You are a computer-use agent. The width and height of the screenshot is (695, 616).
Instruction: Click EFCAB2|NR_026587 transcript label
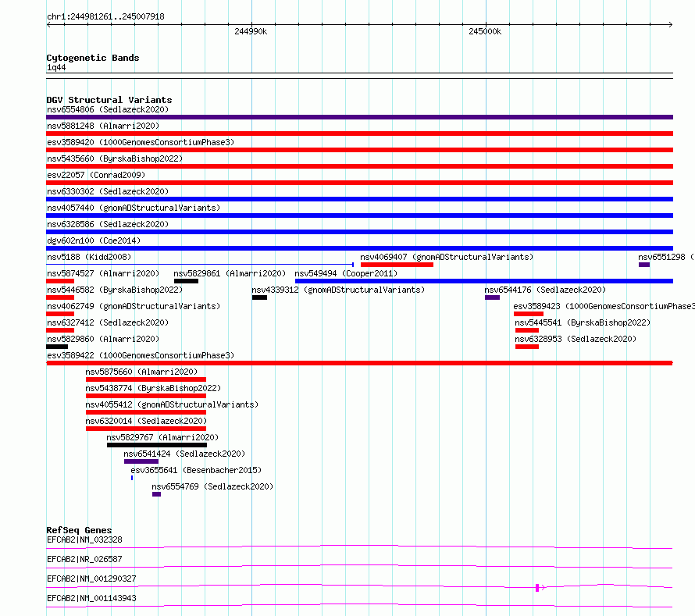pos(84,559)
